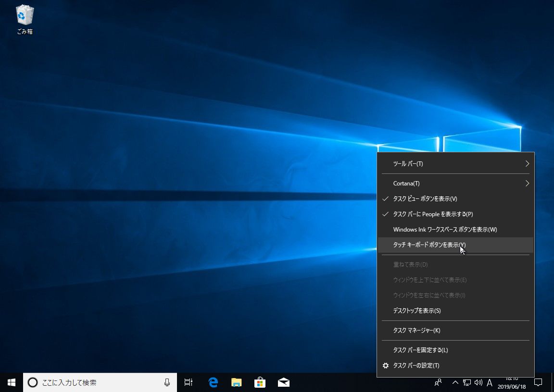Viewport: 554px width, 392px height.
Task: Click the Cortana microphone icon
Action: [x=167, y=382]
